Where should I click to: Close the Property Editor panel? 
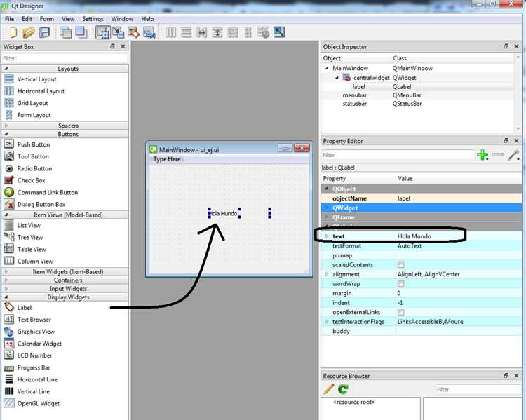tap(517, 140)
